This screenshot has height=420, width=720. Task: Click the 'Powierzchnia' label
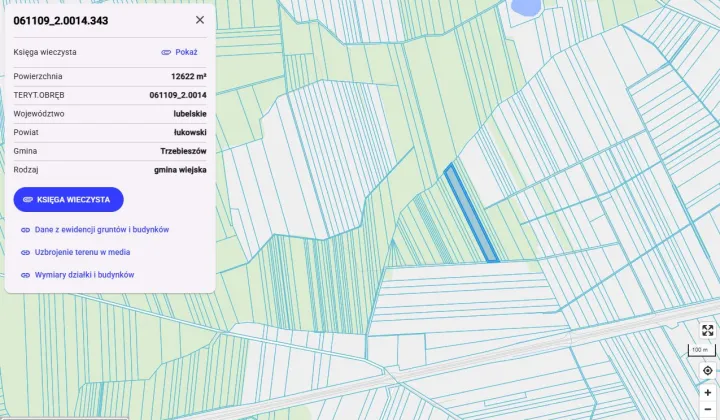[x=38, y=76]
